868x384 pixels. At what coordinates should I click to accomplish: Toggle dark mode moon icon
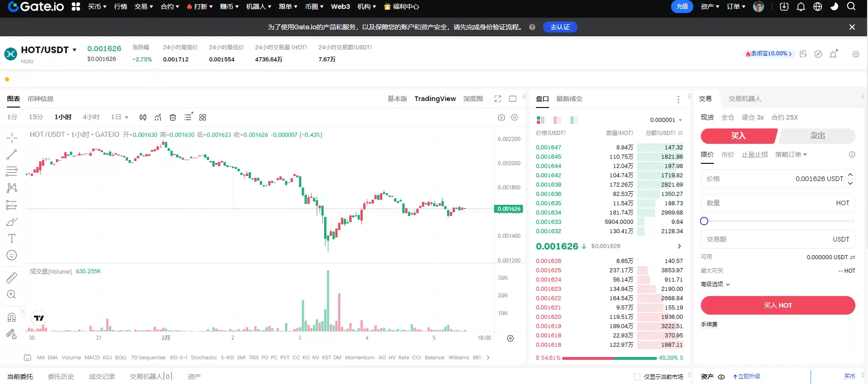point(834,7)
